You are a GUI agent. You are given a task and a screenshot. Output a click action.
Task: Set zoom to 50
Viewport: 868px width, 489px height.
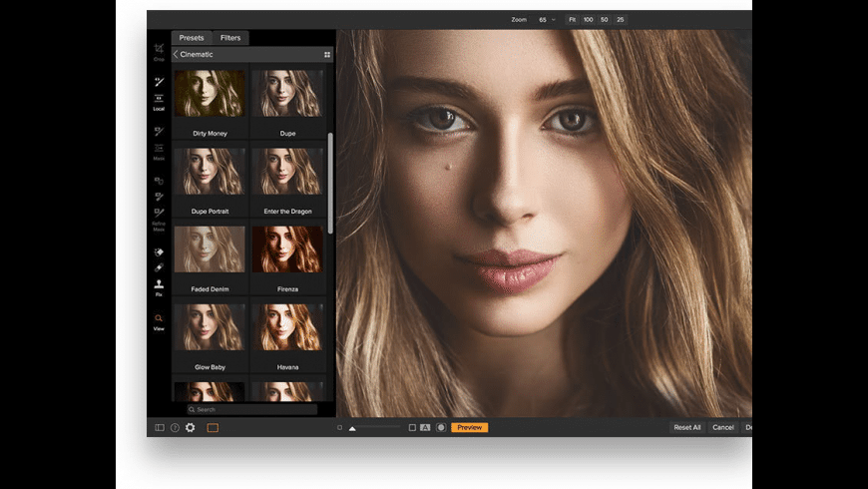[x=604, y=19]
